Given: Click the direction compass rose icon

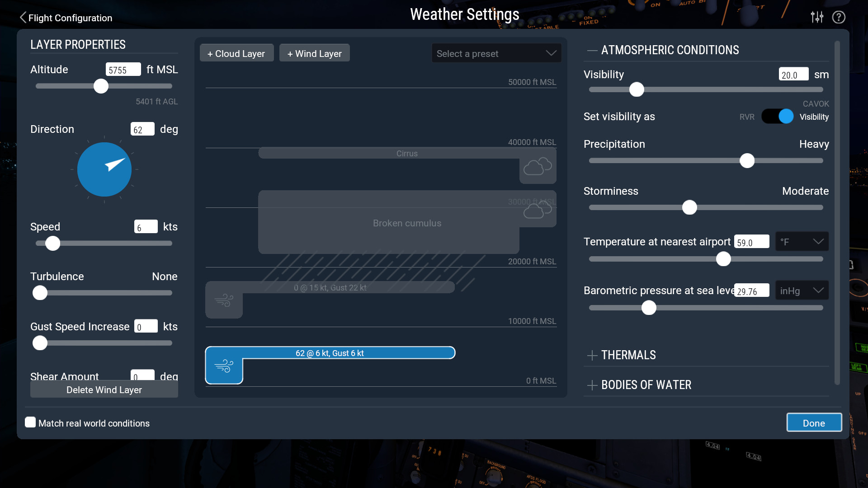Looking at the screenshot, I should point(104,169).
